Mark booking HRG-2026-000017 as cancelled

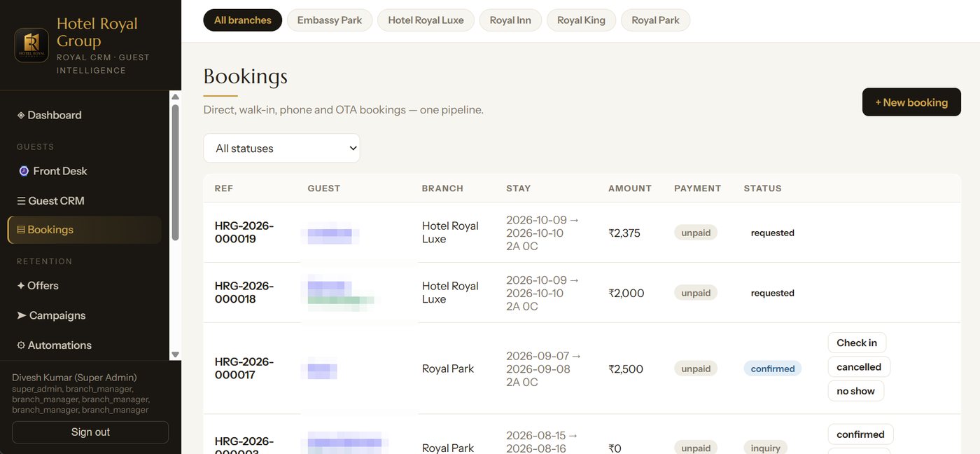coord(859,367)
